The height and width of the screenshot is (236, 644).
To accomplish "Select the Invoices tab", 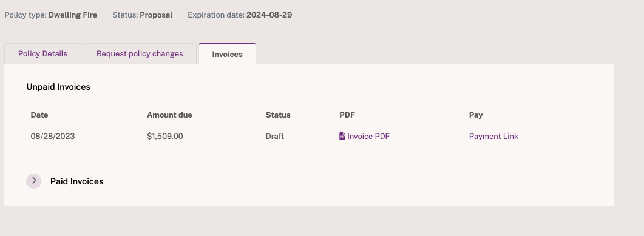I will 227,54.
